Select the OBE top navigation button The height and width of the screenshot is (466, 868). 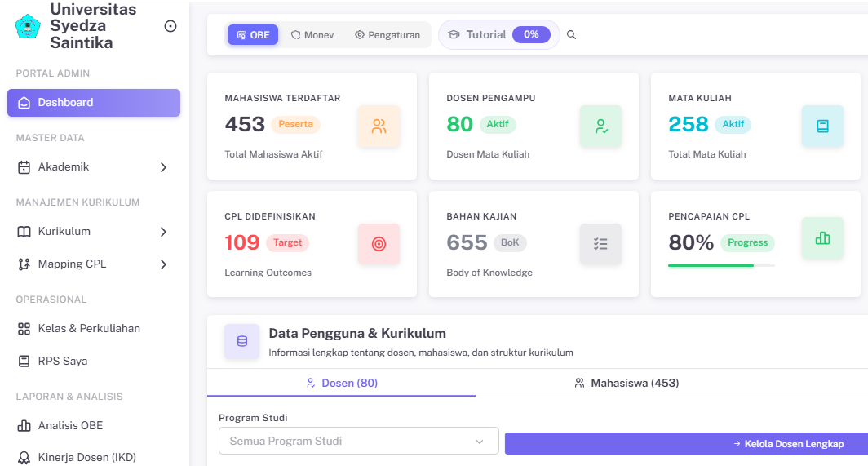coord(253,35)
